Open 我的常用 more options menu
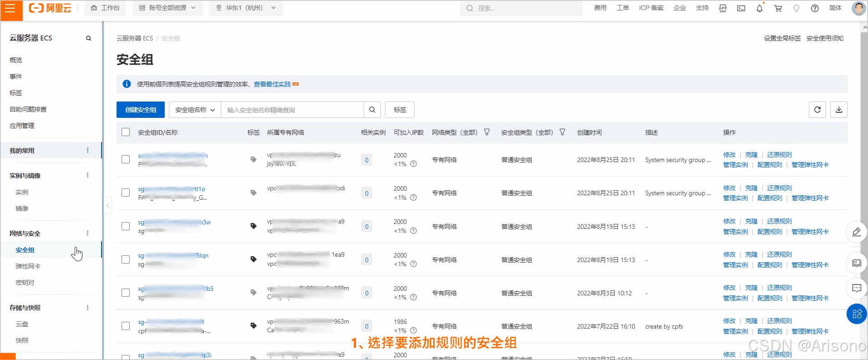Screen dimensions: 868x360 88,150
